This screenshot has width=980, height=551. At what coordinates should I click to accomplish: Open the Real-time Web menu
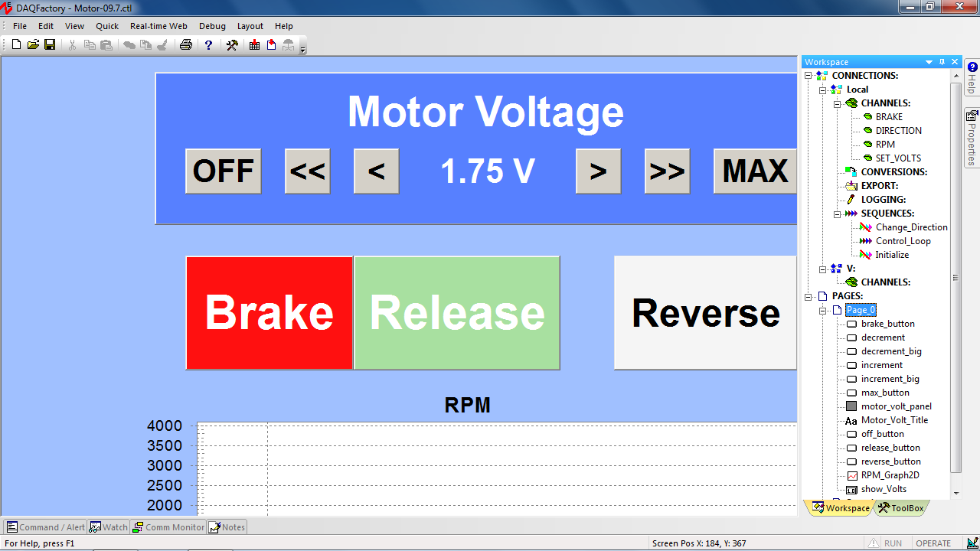click(x=158, y=26)
